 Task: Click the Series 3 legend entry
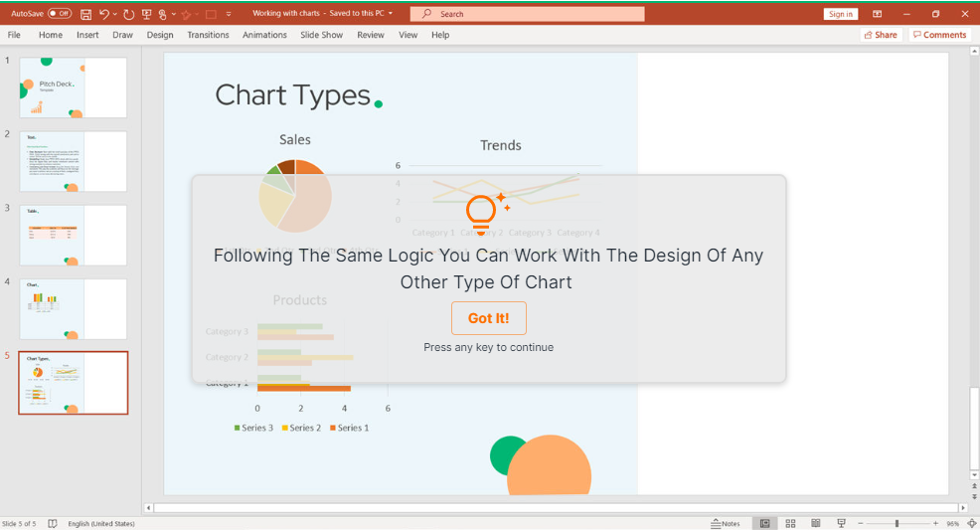pos(253,428)
